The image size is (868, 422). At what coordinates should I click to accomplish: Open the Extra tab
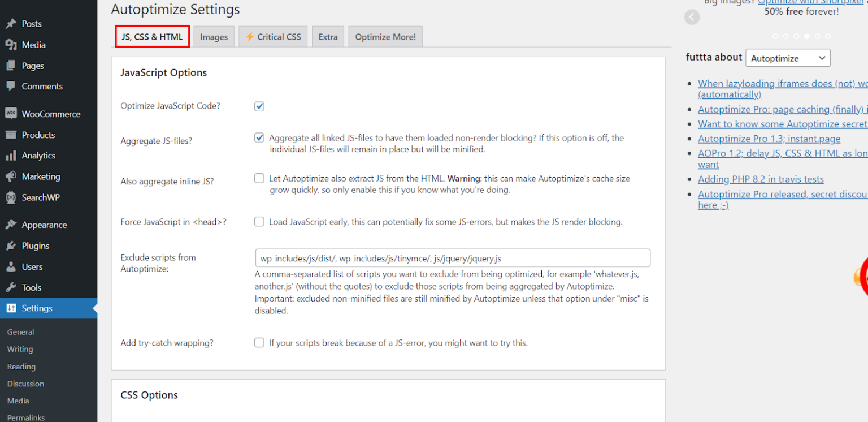click(x=328, y=37)
